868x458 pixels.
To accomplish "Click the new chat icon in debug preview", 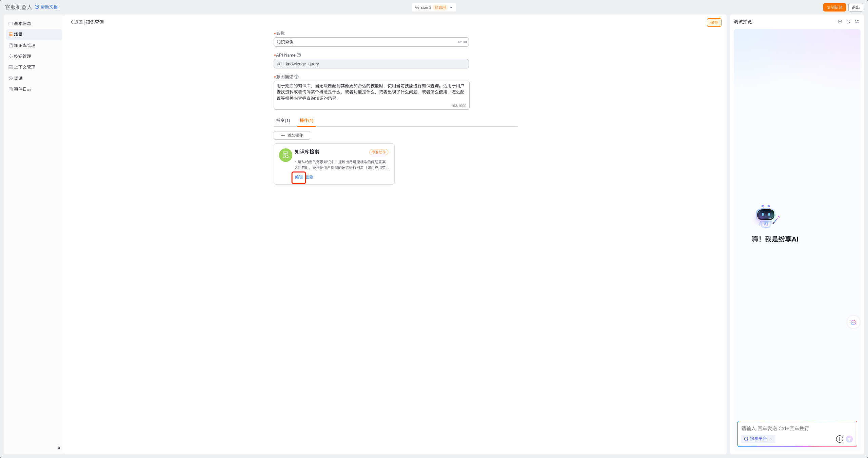I will (x=848, y=22).
